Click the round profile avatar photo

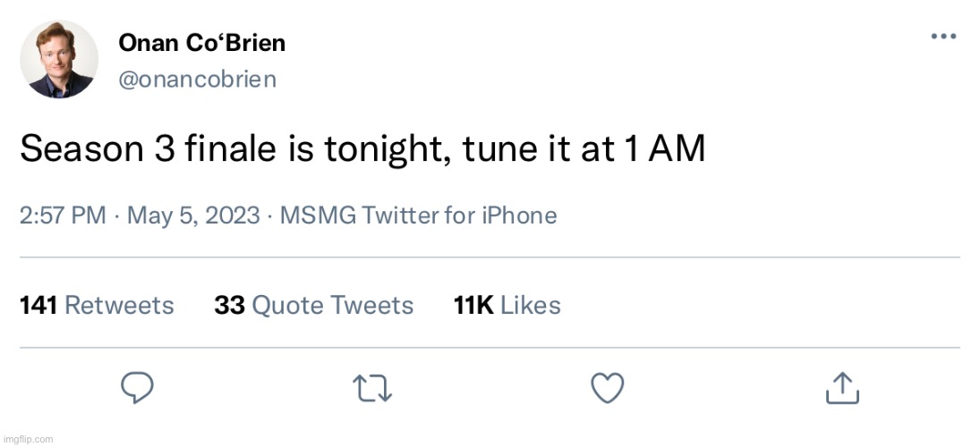tap(57, 59)
